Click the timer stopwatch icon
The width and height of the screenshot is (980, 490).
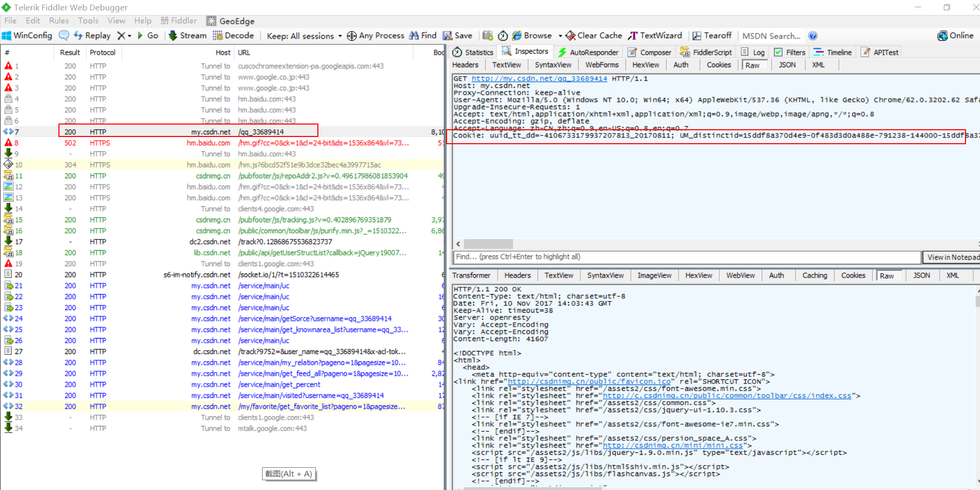point(503,35)
